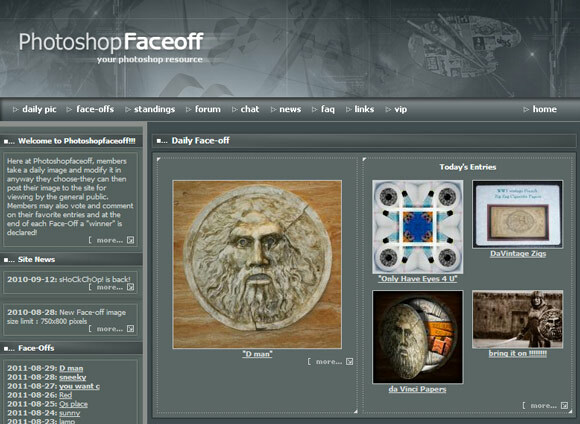
Task: Click the bring it on entry link
Action: click(x=517, y=353)
